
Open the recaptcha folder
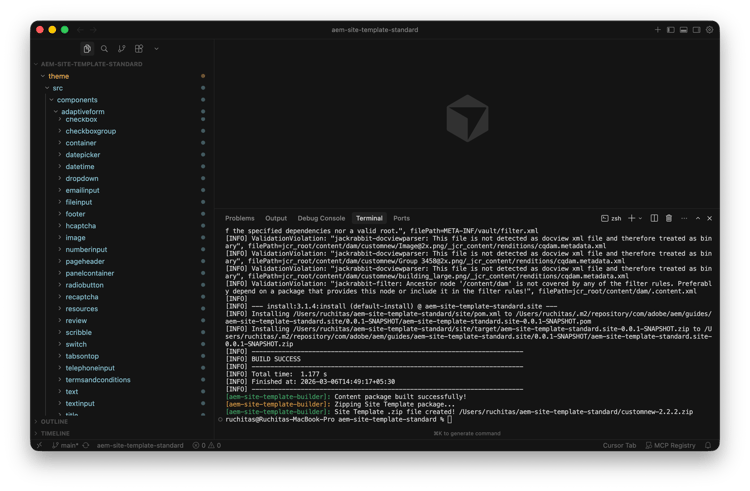(122, 297)
